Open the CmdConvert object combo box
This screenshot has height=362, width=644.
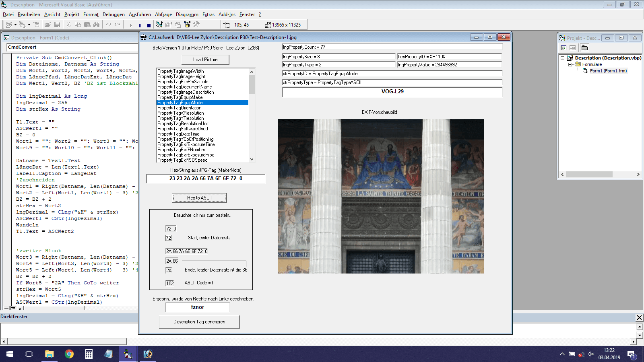point(72,47)
